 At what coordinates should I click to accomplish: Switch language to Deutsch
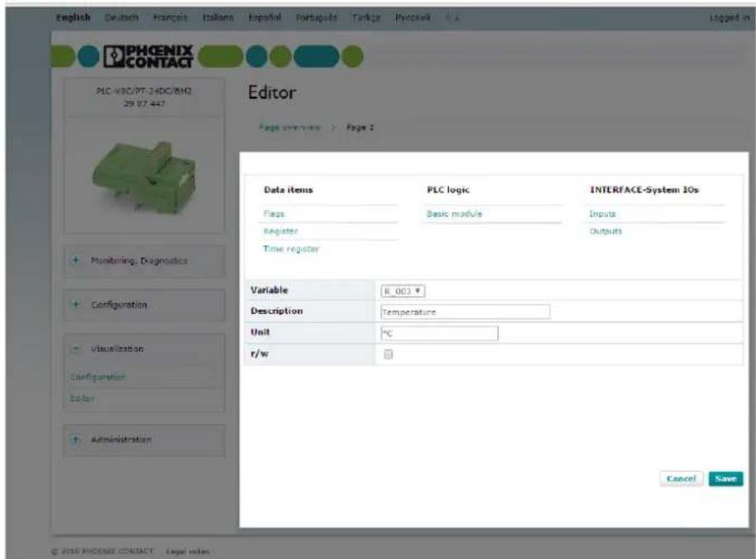coord(122,17)
